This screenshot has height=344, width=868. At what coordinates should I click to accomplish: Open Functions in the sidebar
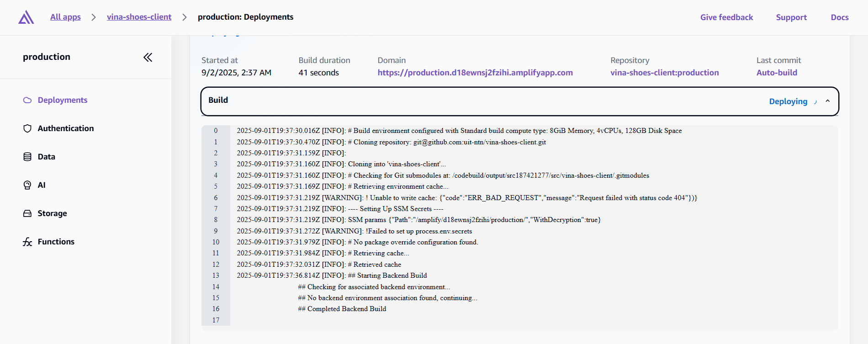tap(56, 242)
